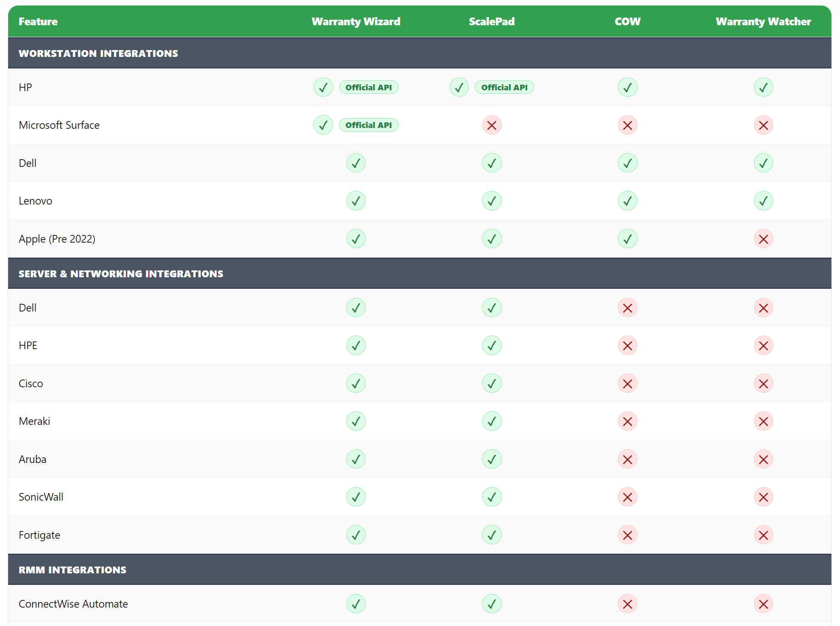The height and width of the screenshot is (626, 840).
Task: Click Warranty Watcher's Lenovo checkmark
Action: tap(763, 201)
